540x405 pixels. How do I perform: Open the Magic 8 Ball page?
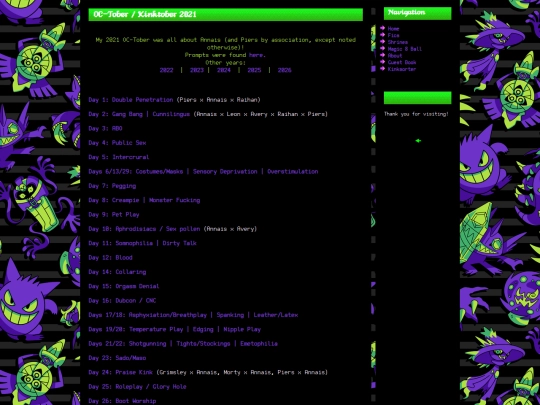(x=405, y=49)
